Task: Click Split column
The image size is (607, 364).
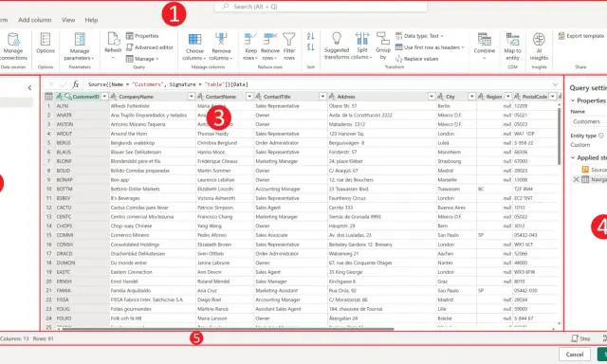Action: (362, 46)
